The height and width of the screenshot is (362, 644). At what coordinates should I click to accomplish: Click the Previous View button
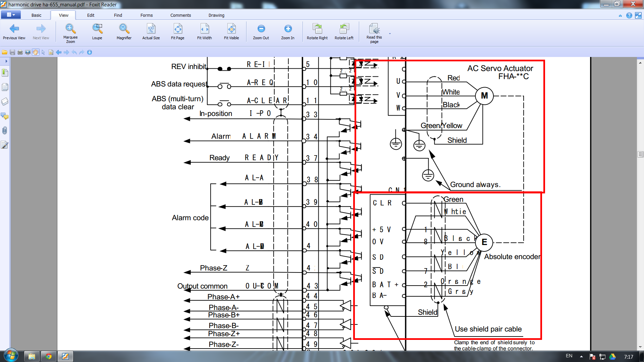[14, 33]
